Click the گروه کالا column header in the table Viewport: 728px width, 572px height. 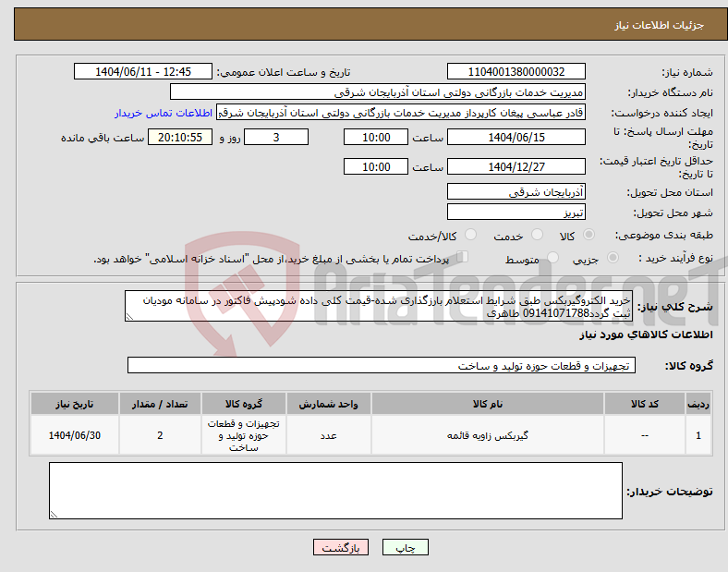coord(244,404)
